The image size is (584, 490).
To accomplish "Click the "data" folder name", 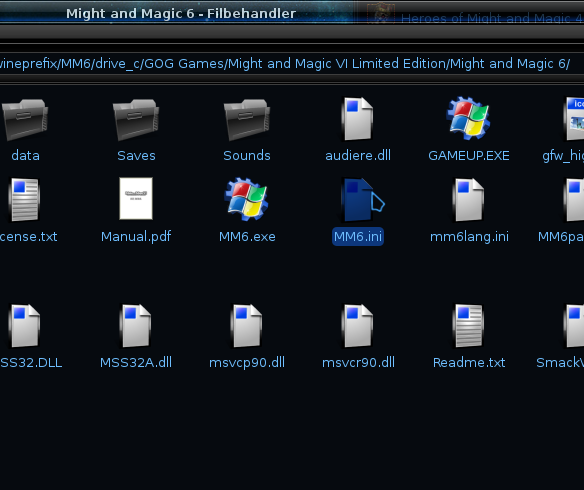I will pyautogui.click(x=25, y=155).
